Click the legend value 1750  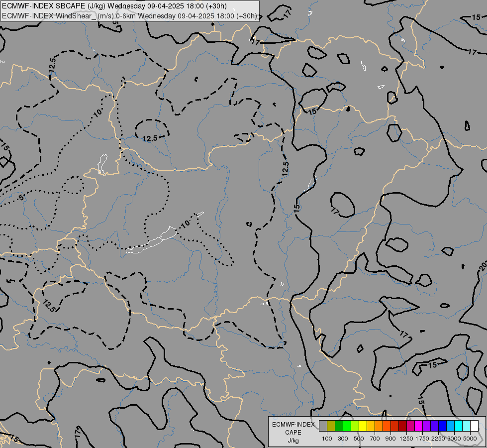(x=422, y=439)
